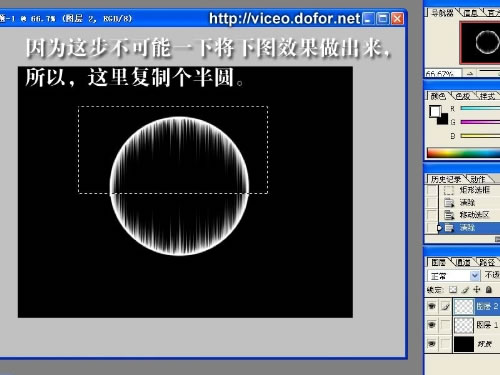Viewport: 500px width, 375px height.
Task: Open the 通道 (Channels) tab
Action: click(463, 263)
